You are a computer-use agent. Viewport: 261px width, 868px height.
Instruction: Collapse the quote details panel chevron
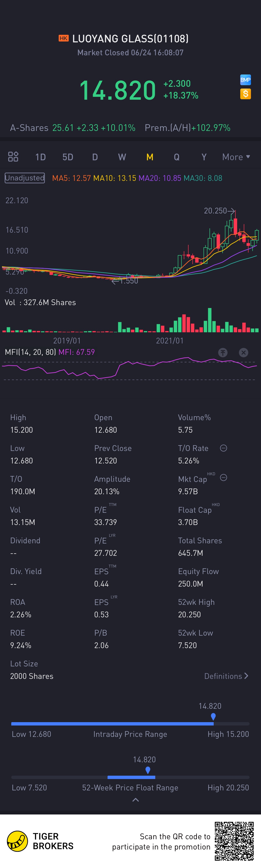tap(136, 800)
